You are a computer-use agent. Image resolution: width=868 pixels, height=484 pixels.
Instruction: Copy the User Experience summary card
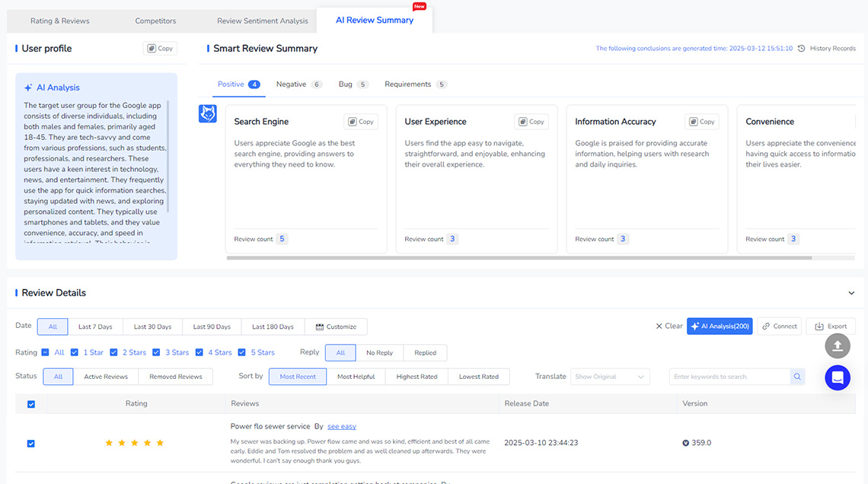pos(531,122)
